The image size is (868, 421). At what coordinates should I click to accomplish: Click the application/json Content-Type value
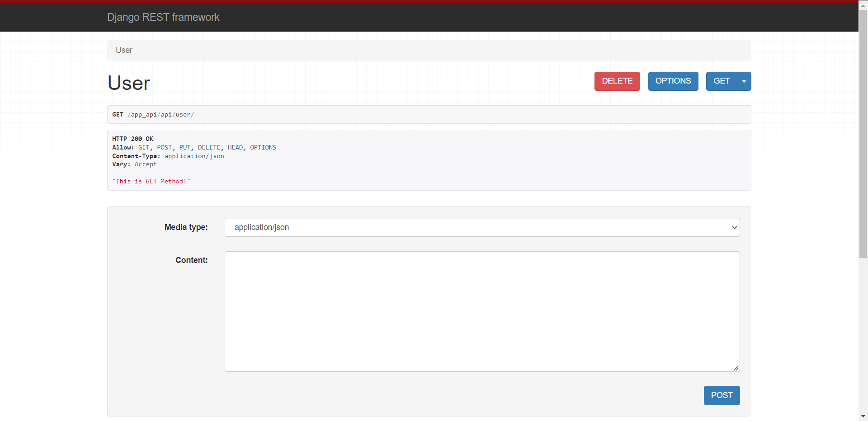pos(194,156)
